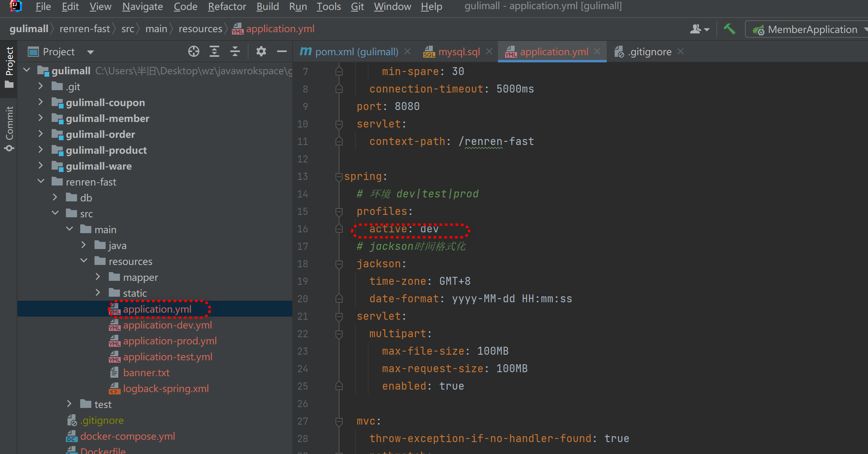Collapse the renren-fast folder
Image resolution: width=868 pixels, height=454 pixels.
(x=41, y=182)
